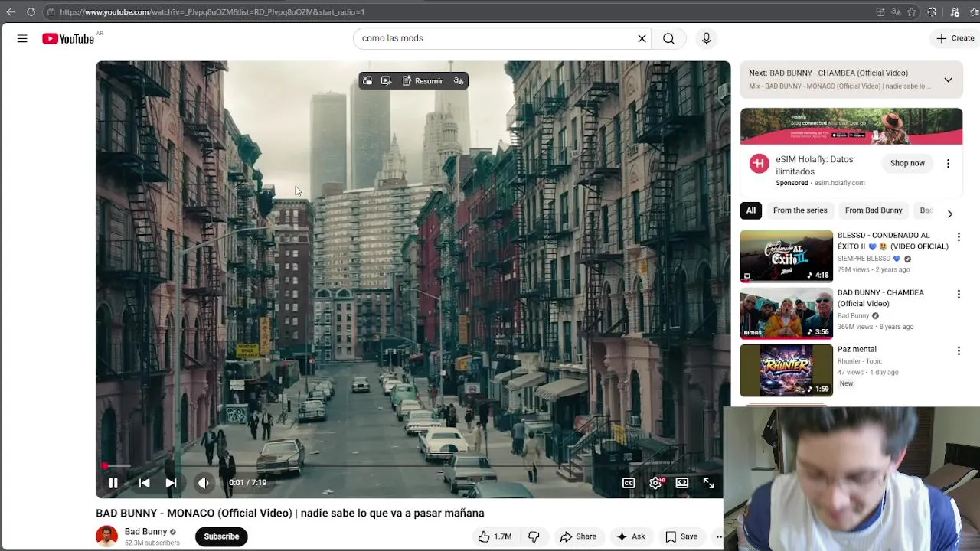Open the split-screen icon in the address bar
The height and width of the screenshot is (551, 980).
(x=880, y=12)
